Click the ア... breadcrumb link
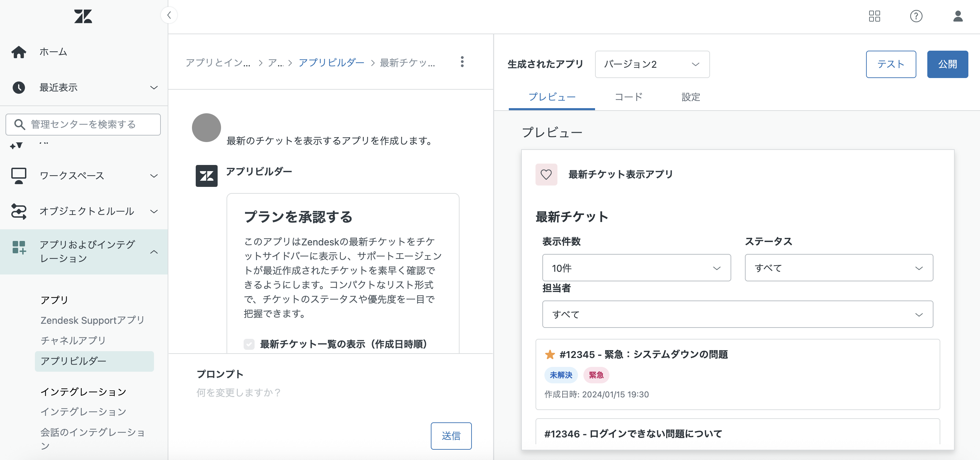The height and width of the screenshot is (460, 980). (x=276, y=62)
